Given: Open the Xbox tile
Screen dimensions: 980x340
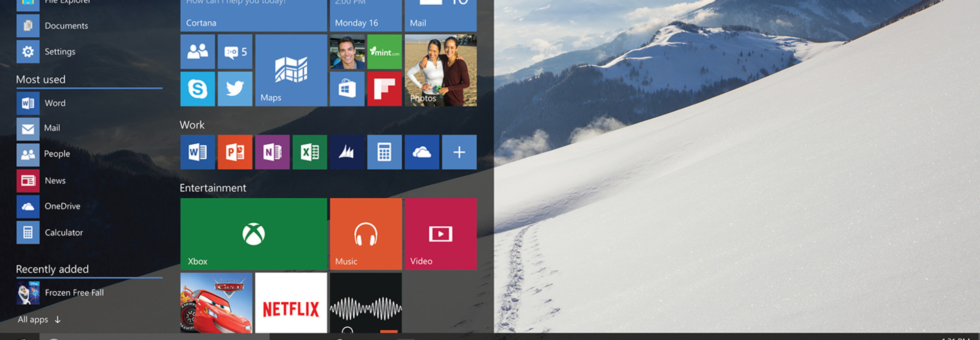Looking at the screenshot, I should tap(254, 234).
